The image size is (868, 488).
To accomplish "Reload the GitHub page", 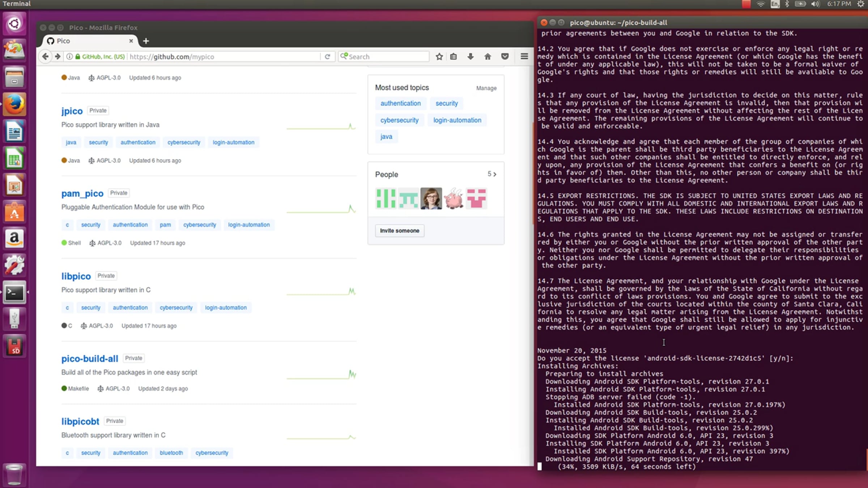I will pyautogui.click(x=327, y=56).
